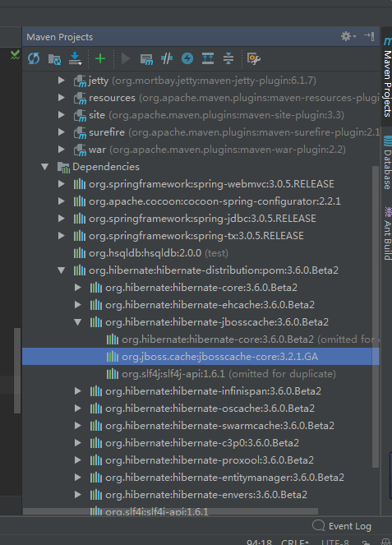The height and width of the screenshot is (545, 392).
Task: Open the Database side tab
Action: (x=387, y=163)
